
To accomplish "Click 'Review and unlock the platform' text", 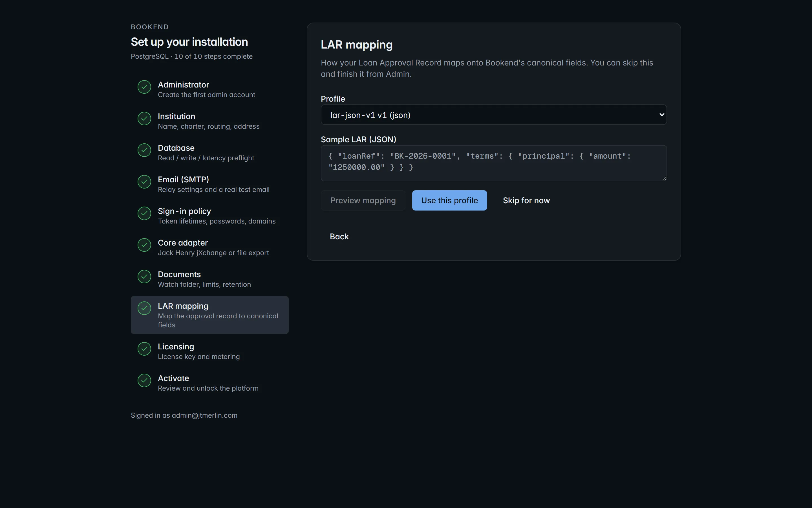I will [208, 388].
